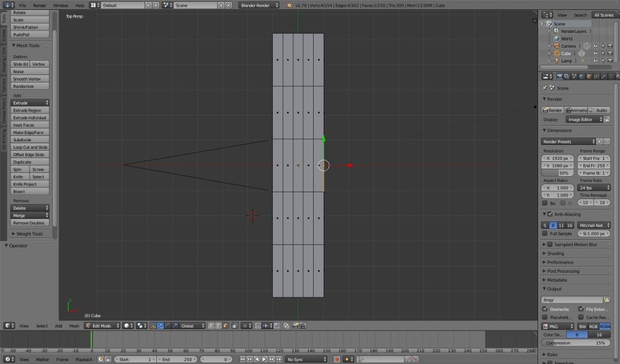Click the OpenGL render animation icon

click(303, 326)
